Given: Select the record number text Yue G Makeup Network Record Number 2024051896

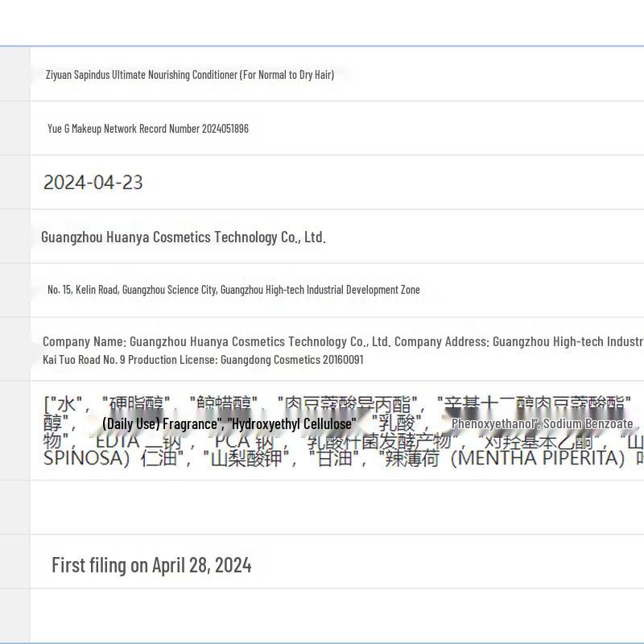Looking at the screenshot, I should (x=148, y=129).
